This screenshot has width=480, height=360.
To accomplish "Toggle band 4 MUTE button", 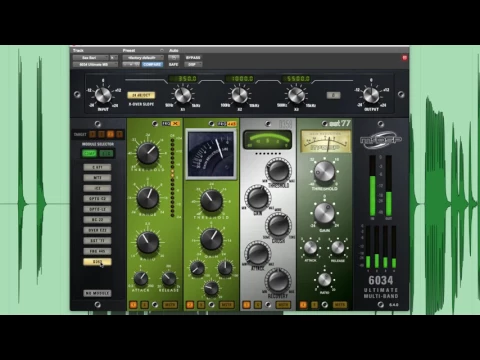I will point(340,305).
